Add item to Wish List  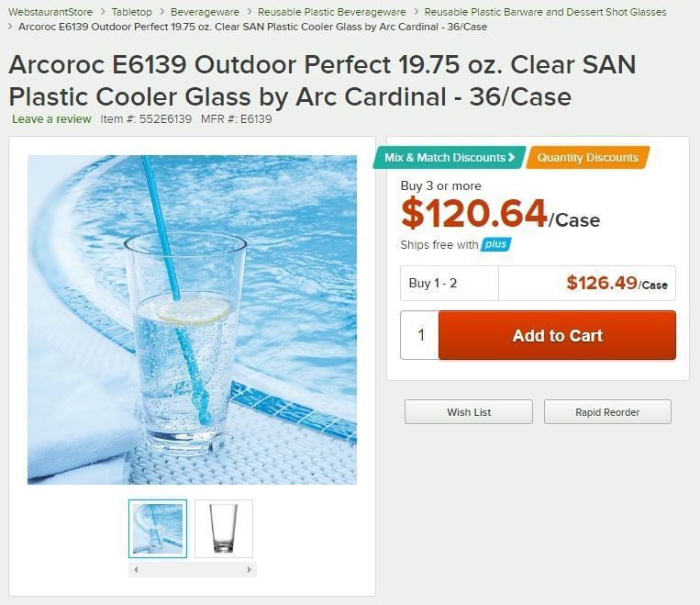pos(469,412)
